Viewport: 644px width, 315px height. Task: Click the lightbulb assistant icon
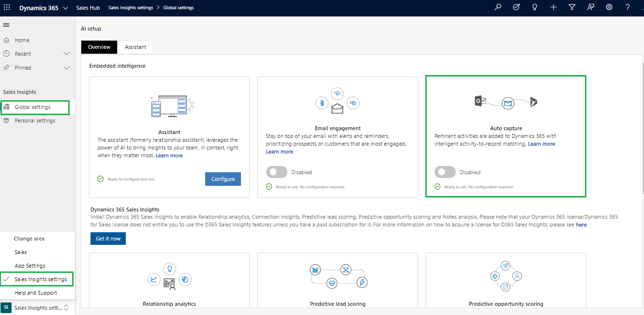[535, 7]
